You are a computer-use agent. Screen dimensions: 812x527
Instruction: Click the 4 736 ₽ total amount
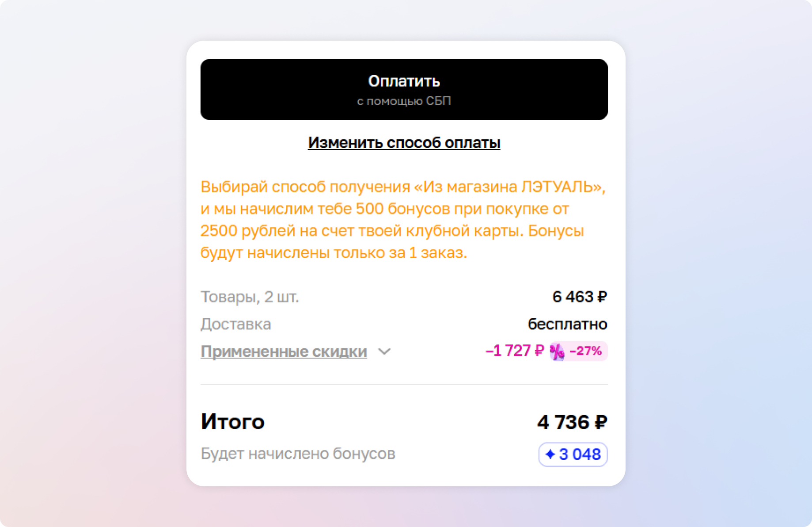(572, 422)
